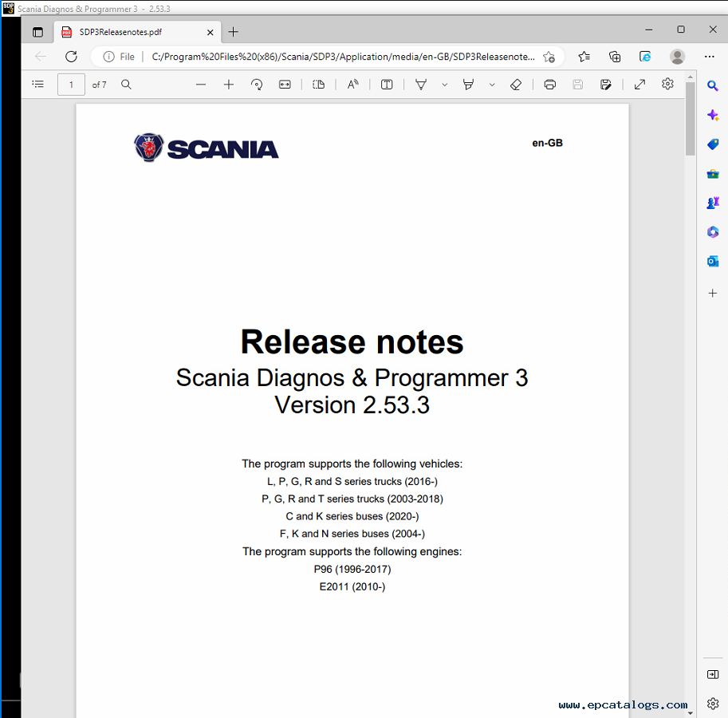
Task: Open Collections panel
Action: click(x=614, y=57)
